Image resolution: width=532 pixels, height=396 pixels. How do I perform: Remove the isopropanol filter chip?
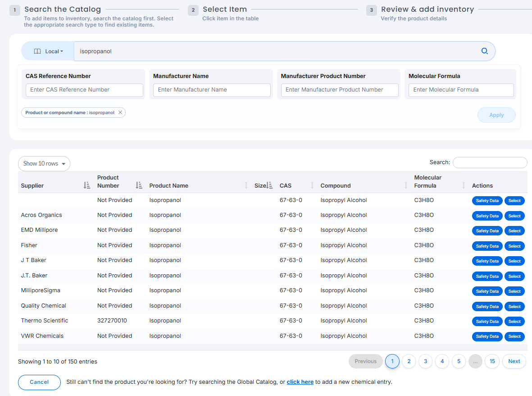pyautogui.click(x=120, y=112)
